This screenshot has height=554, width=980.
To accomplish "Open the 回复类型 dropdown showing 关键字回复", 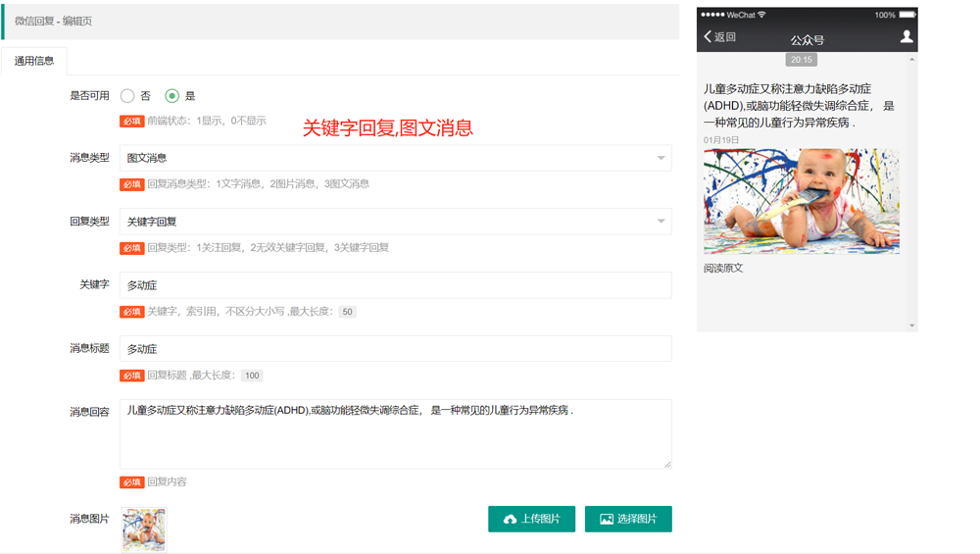I will (x=396, y=222).
